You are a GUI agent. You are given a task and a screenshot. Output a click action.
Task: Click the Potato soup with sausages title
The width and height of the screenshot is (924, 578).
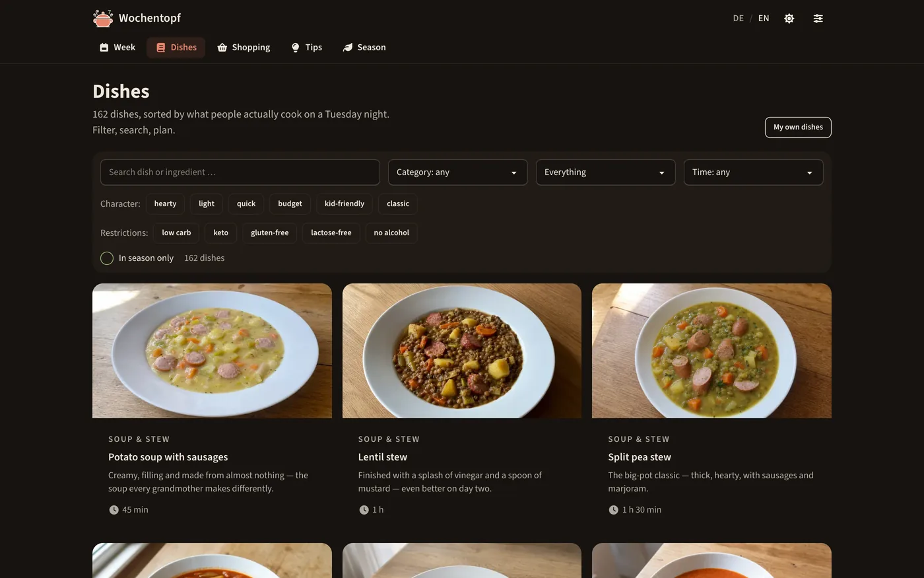(168, 457)
